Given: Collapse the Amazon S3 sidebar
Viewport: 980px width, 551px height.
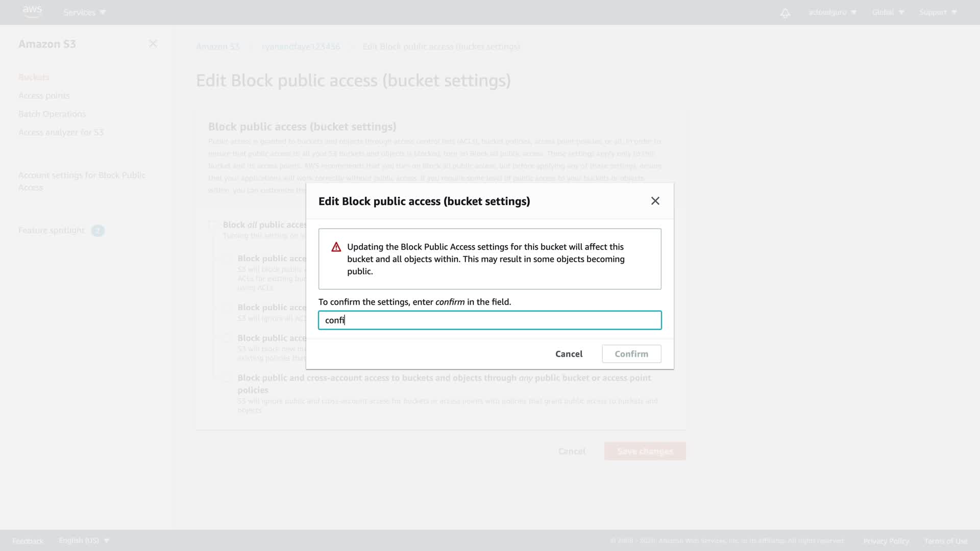Looking at the screenshot, I should (153, 44).
